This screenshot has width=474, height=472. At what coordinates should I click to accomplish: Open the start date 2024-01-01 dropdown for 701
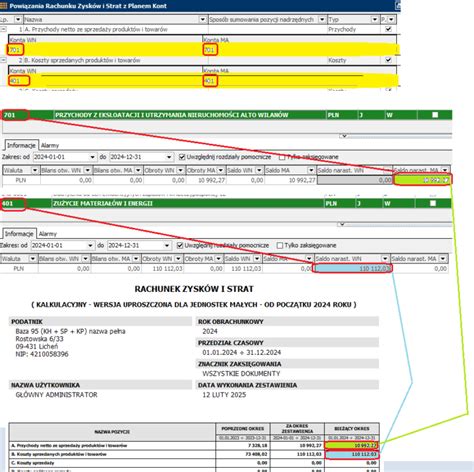(92, 157)
